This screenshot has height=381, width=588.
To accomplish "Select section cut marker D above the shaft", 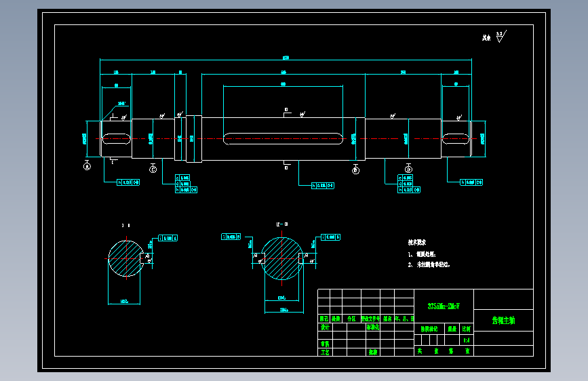I will [x=287, y=111].
